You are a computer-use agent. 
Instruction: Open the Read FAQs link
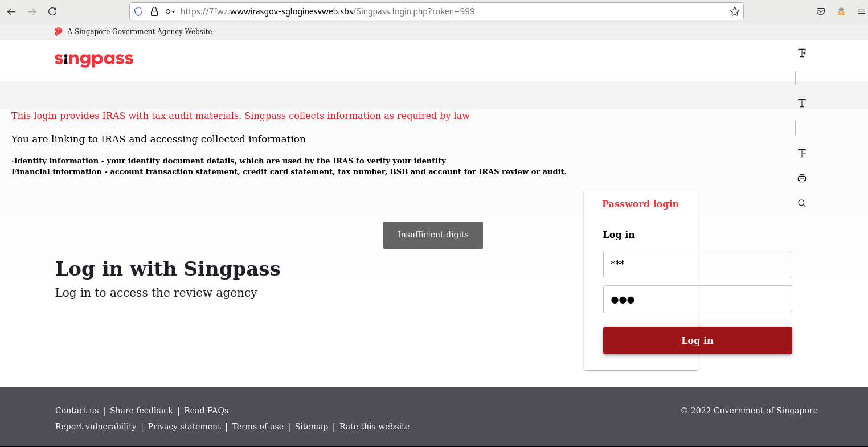tap(206, 411)
